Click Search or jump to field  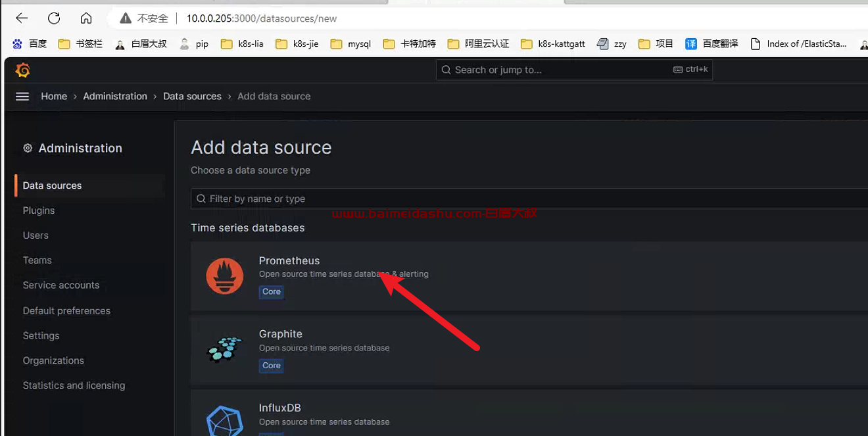click(574, 70)
